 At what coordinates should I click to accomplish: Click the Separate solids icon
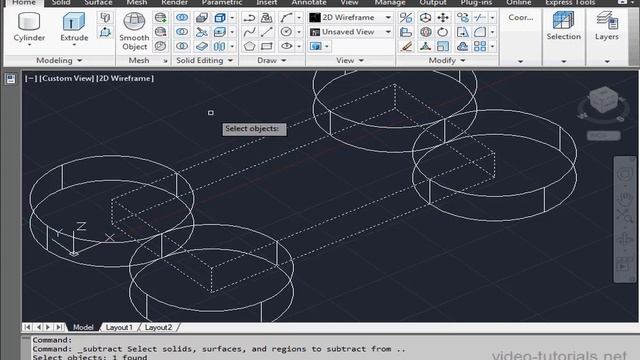point(220,46)
